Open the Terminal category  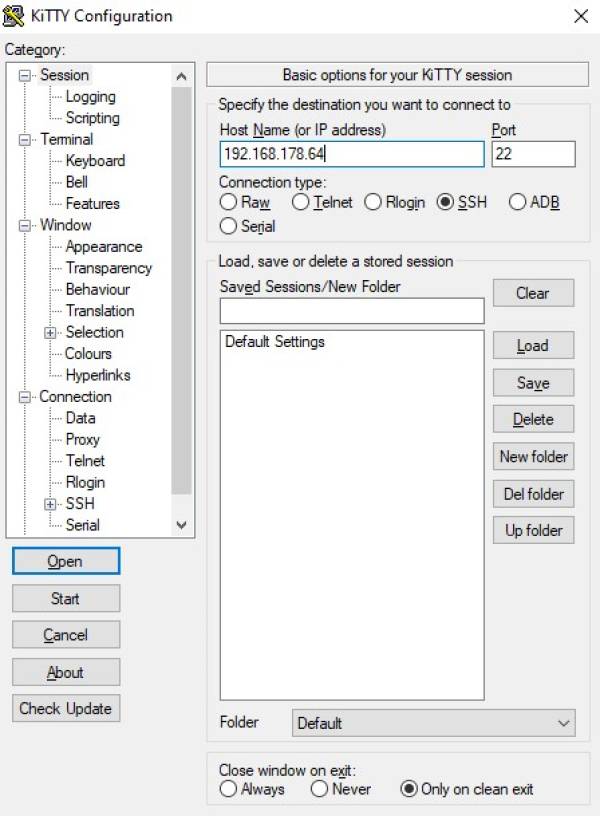[67, 139]
